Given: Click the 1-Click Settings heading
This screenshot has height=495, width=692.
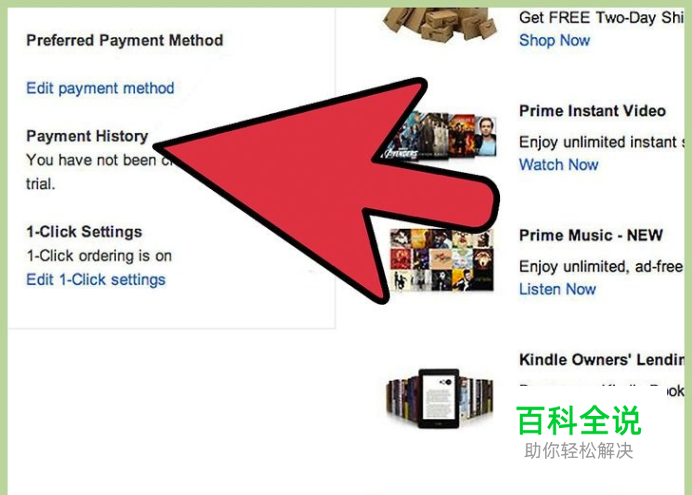Looking at the screenshot, I should click(x=84, y=232).
